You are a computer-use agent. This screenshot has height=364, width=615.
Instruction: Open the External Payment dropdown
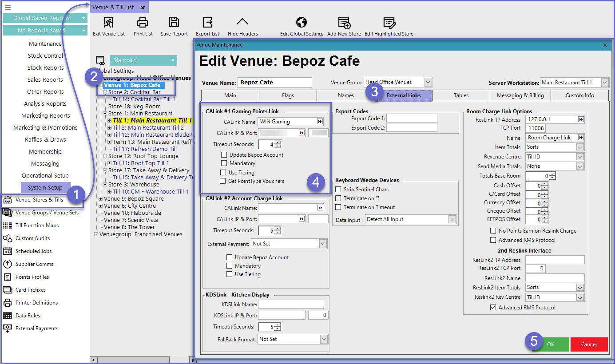tap(323, 244)
